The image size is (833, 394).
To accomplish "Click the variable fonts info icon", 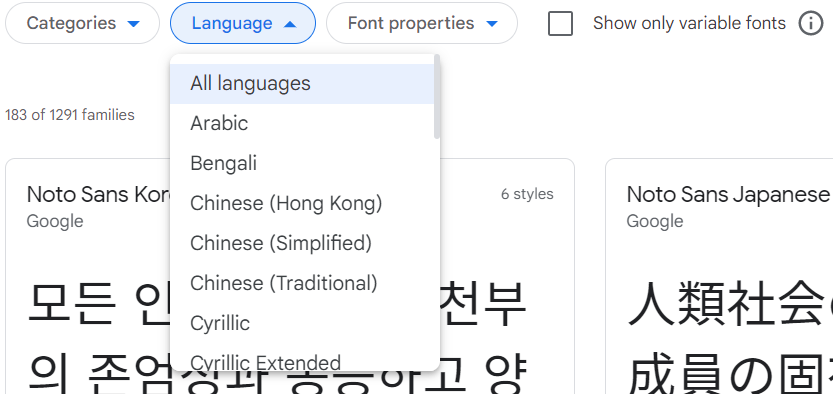I will 811,23.
